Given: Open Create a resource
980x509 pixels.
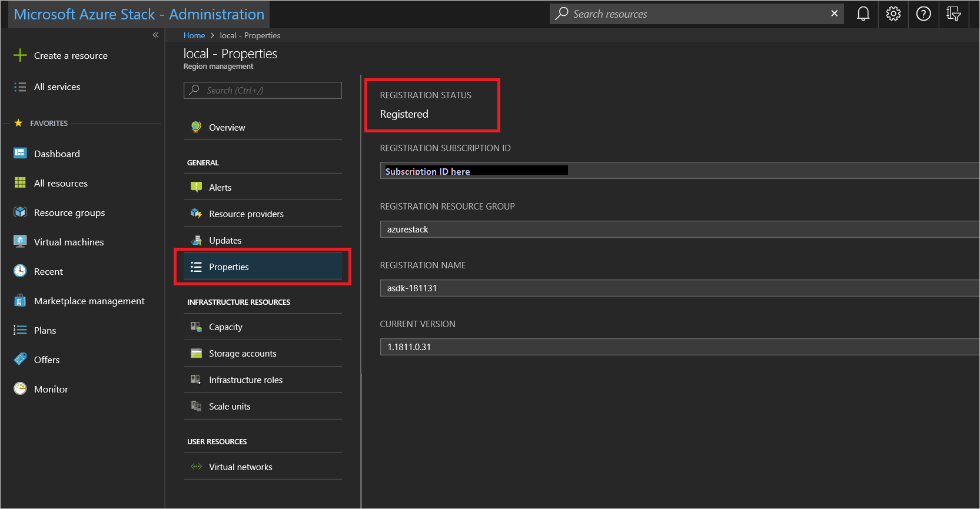Looking at the screenshot, I should click(x=71, y=56).
